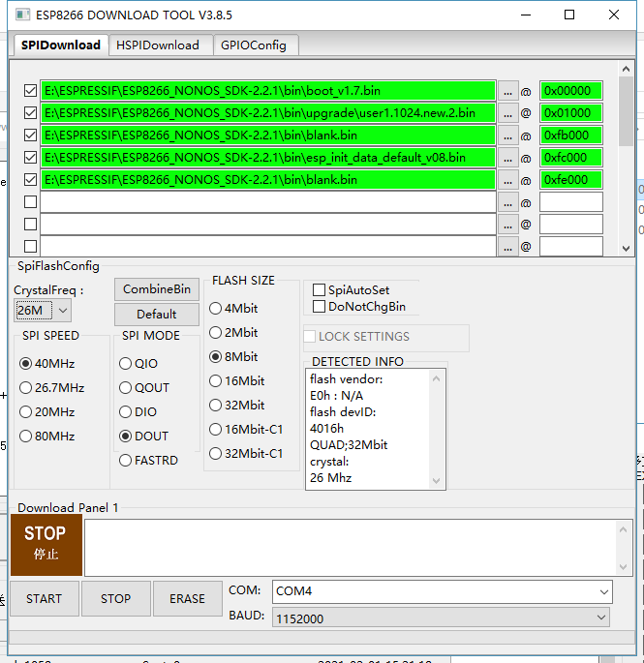
Task: Uncheck the esp_init_data_default_v08.bin checkbox
Action: pos(30,158)
